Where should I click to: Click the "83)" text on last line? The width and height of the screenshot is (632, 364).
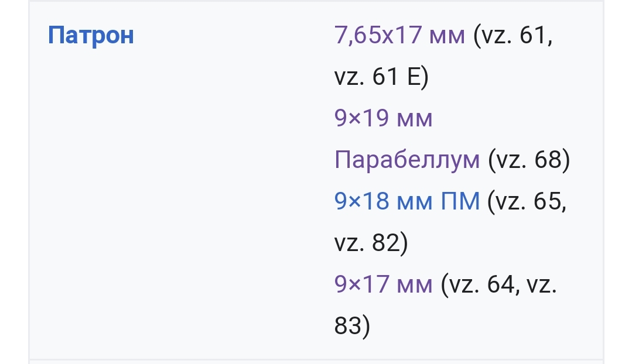(x=352, y=326)
